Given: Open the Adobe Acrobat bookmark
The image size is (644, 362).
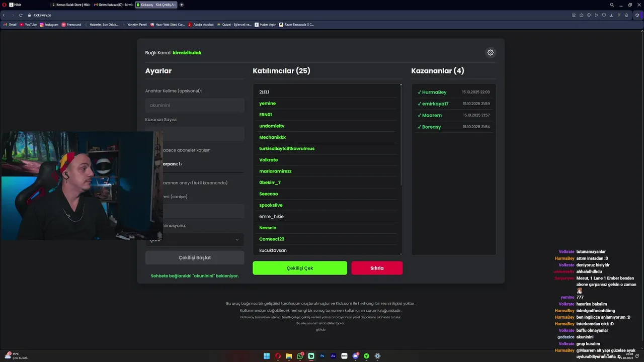Looking at the screenshot, I should click(201, 24).
